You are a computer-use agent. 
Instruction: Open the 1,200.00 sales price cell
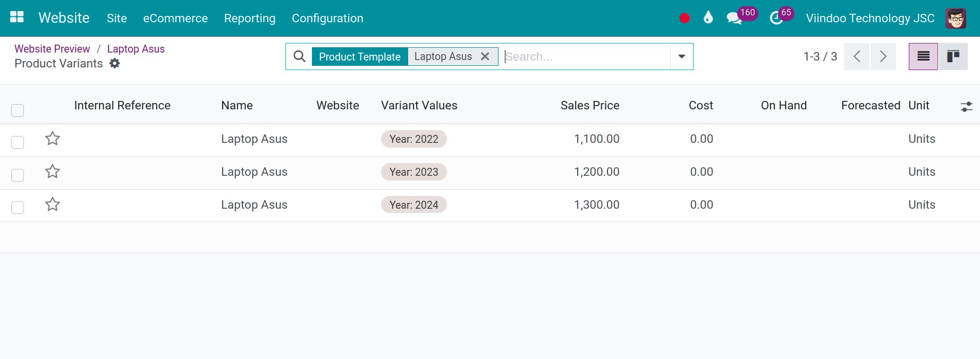click(597, 172)
